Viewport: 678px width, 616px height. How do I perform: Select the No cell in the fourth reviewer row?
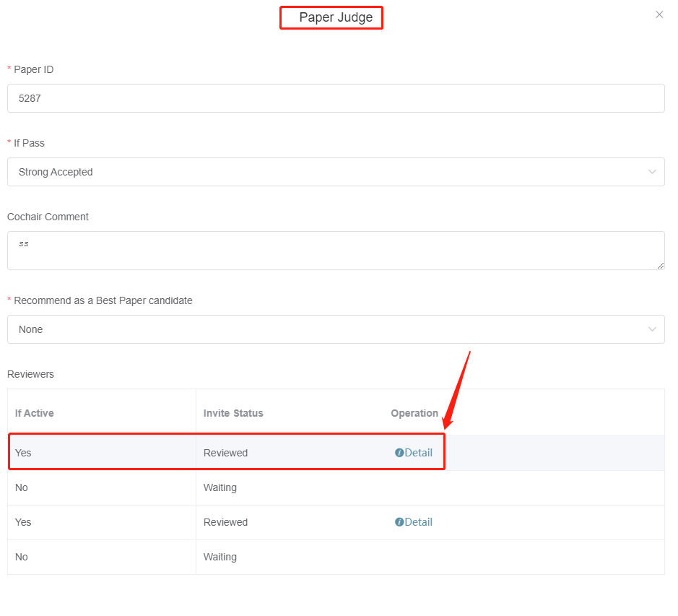(22, 557)
